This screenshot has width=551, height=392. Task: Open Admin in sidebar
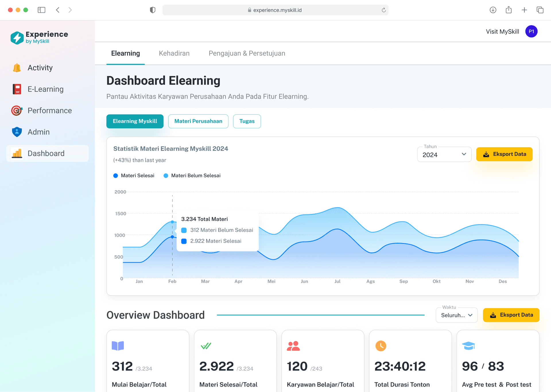point(47,132)
